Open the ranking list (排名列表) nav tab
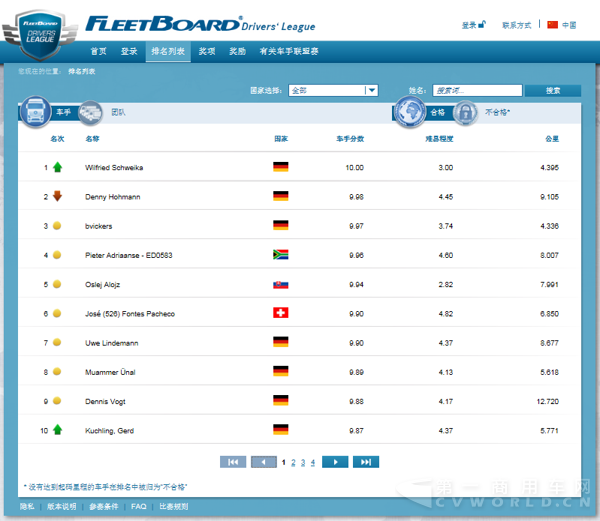The image size is (600, 521). (168, 51)
